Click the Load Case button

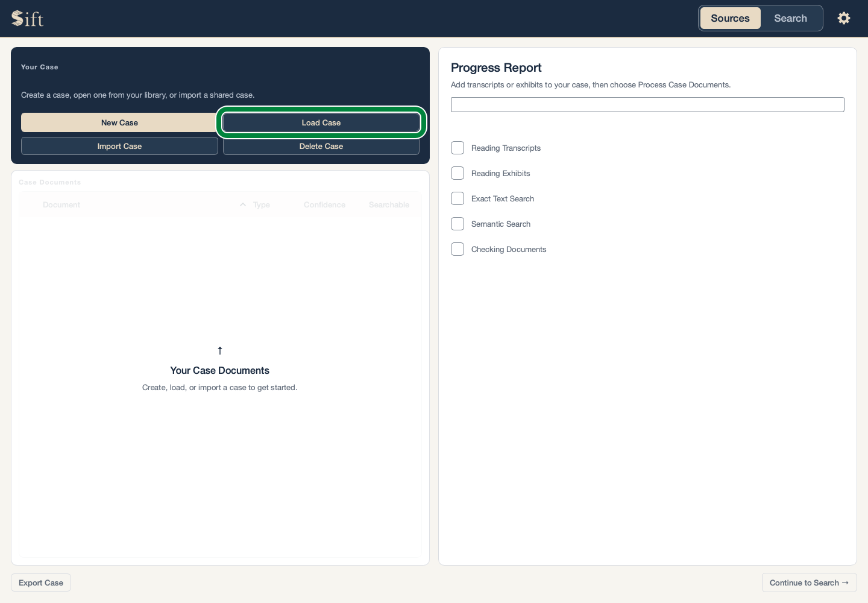pos(321,122)
